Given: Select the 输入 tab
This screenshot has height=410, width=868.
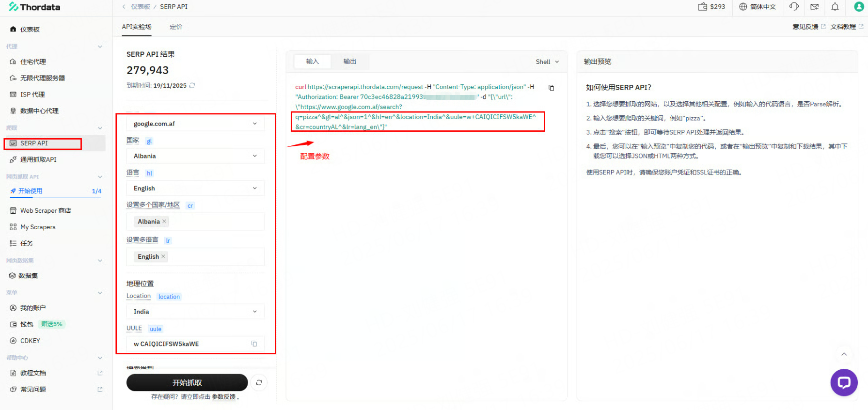Looking at the screenshot, I should click(x=313, y=62).
